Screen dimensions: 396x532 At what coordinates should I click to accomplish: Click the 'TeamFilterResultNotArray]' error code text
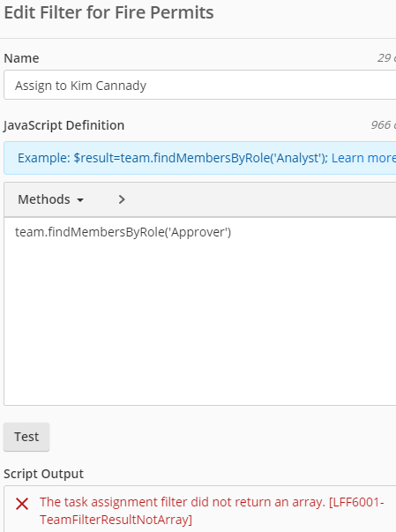116,520
